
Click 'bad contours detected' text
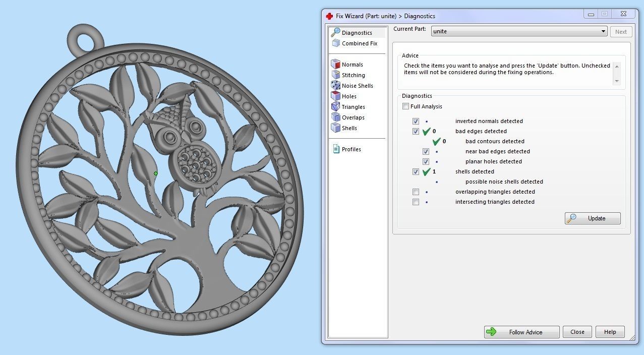[x=495, y=141]
